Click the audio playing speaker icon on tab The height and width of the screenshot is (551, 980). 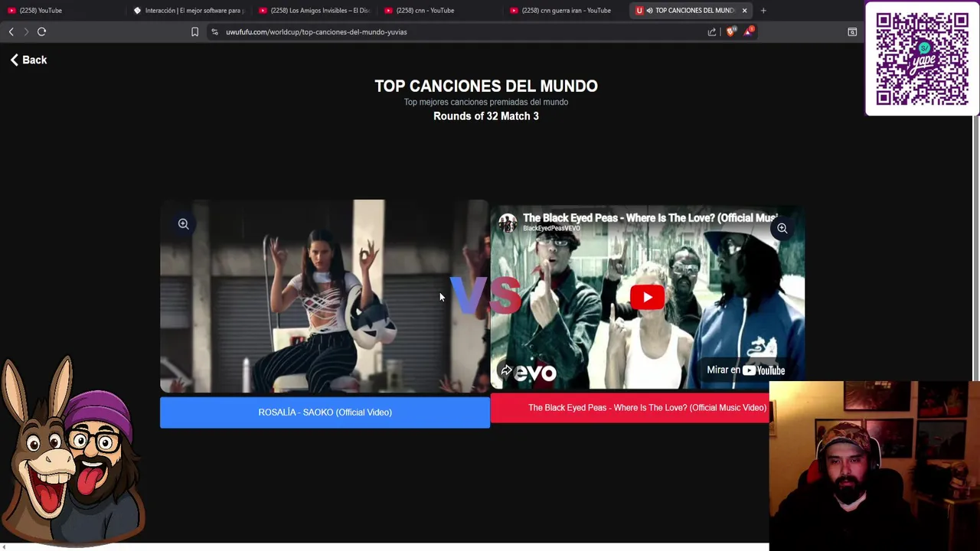(x=649, y=11)
